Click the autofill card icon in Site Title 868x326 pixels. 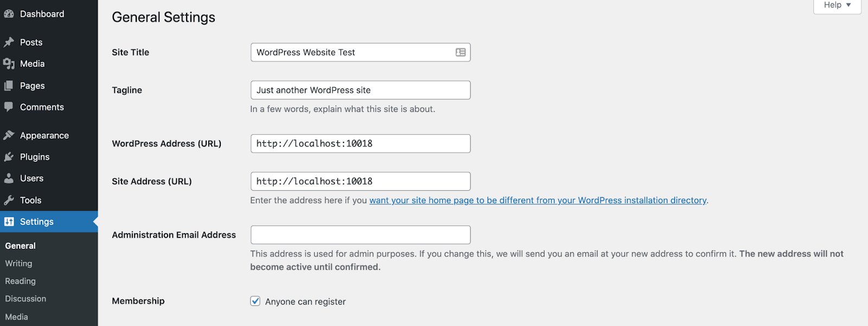tap(461, 52)
